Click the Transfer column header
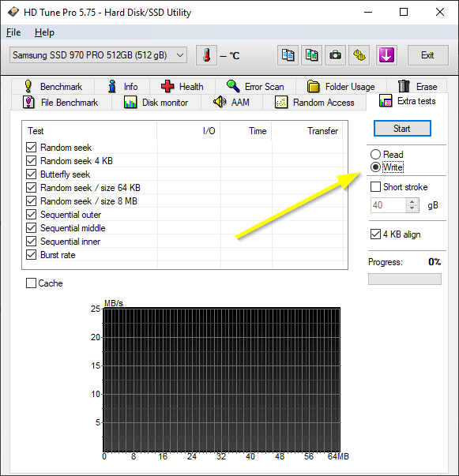This screenshot has width=459, height=476. tap(307, 131)
